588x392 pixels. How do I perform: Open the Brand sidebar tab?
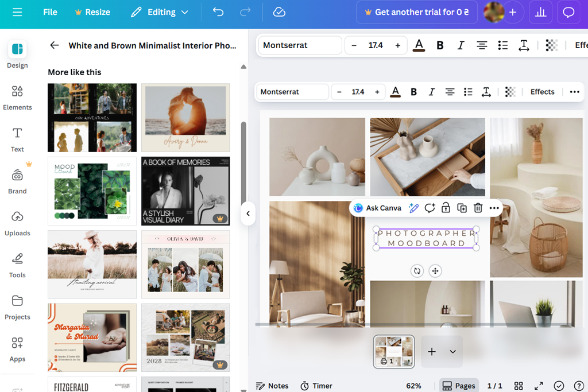pyautogui.click(x=17, y=181)
